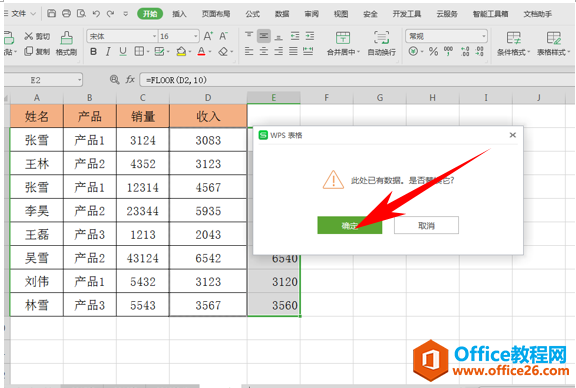Align text left
This screenshot has height=388, width=576.
(x=249, y=51)
